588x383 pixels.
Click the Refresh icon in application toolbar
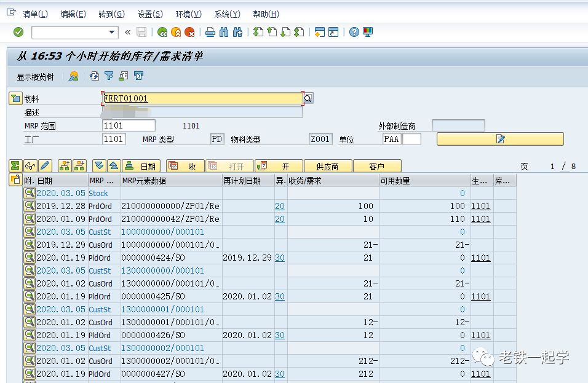pos(94,76)
